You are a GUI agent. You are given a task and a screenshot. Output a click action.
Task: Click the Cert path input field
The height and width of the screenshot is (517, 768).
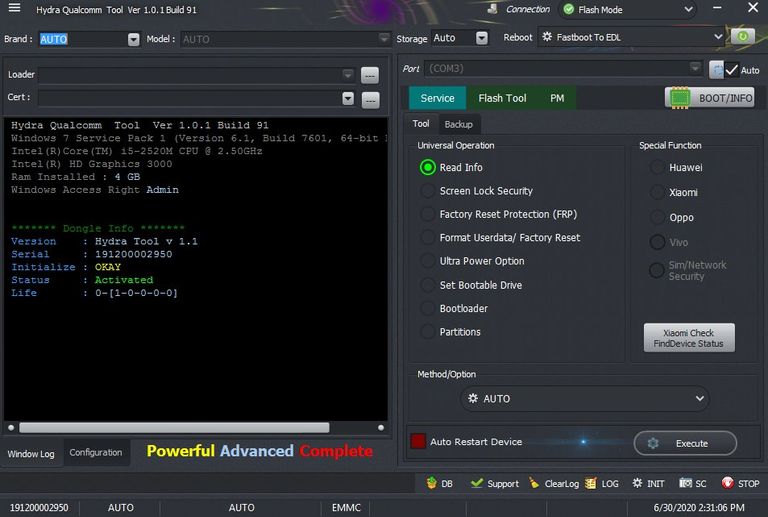190,98
